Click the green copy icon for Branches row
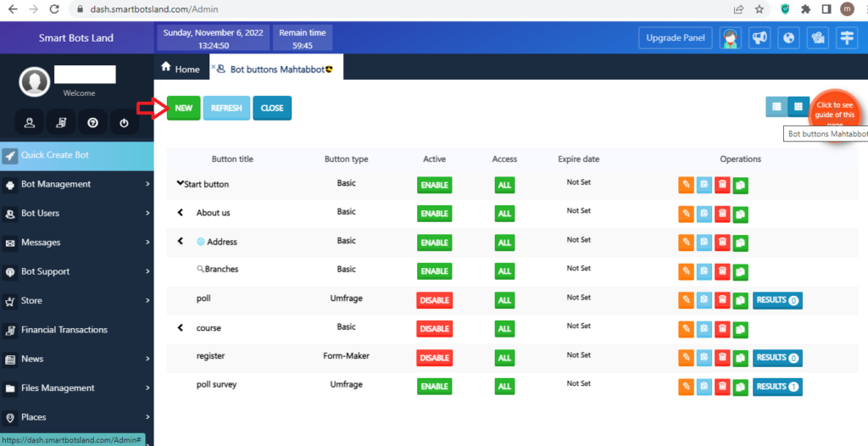This screenshot has width=868, height=446. (x=740, y=271)
